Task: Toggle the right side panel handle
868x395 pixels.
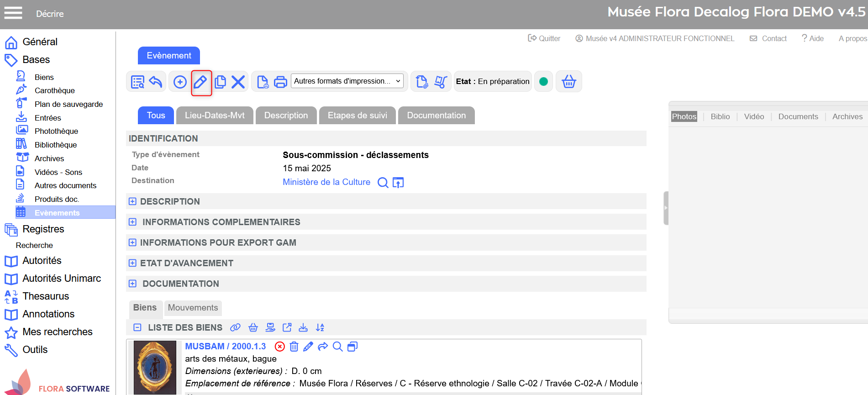Action: (666, 208)
